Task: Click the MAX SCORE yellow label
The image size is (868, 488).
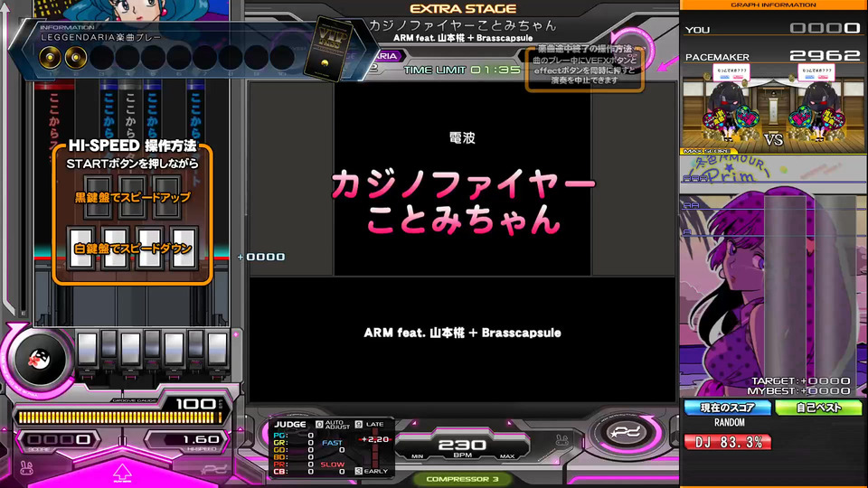Action: click(x=707, y=151)
